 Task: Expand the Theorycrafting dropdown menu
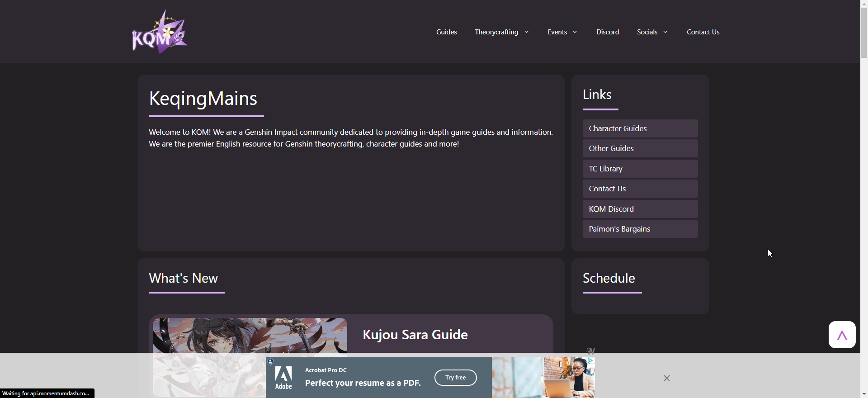[x=501, y=32]
